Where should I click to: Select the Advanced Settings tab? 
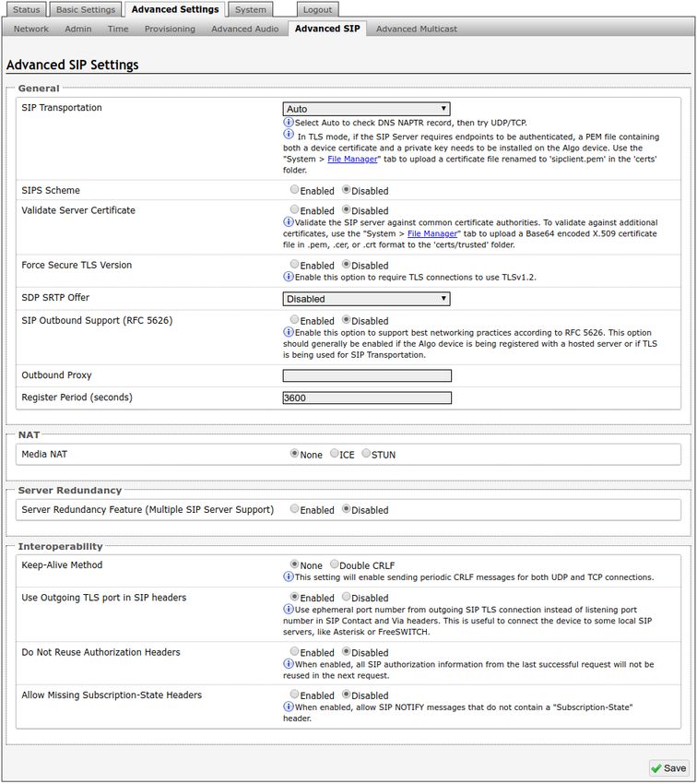(175, 9)
